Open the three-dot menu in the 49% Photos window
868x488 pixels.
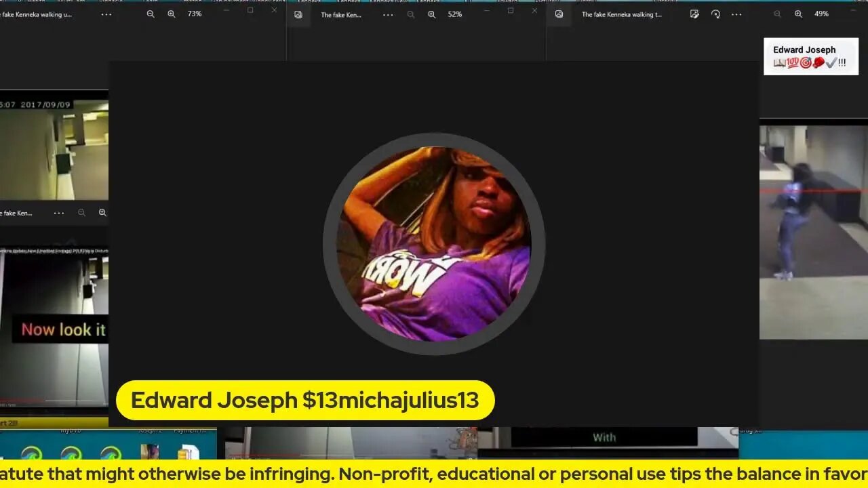(736, 14)
